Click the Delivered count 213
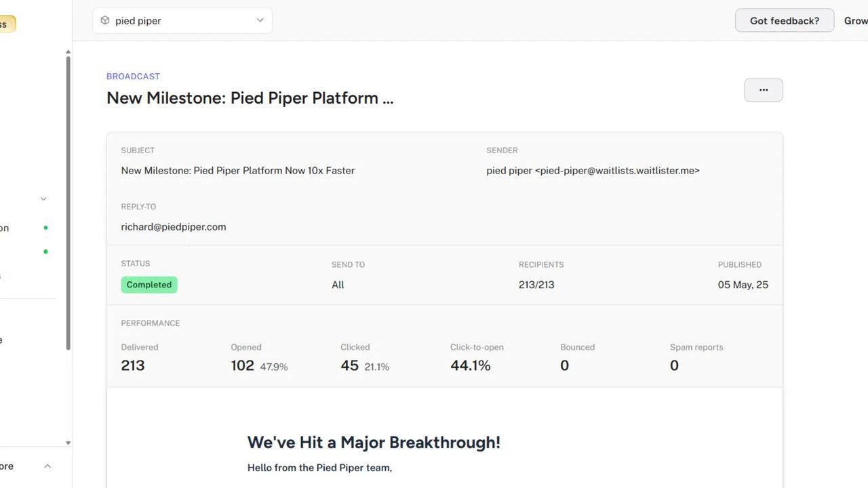The width and height of the screenshot is (868, 488). tap(133, 365)
